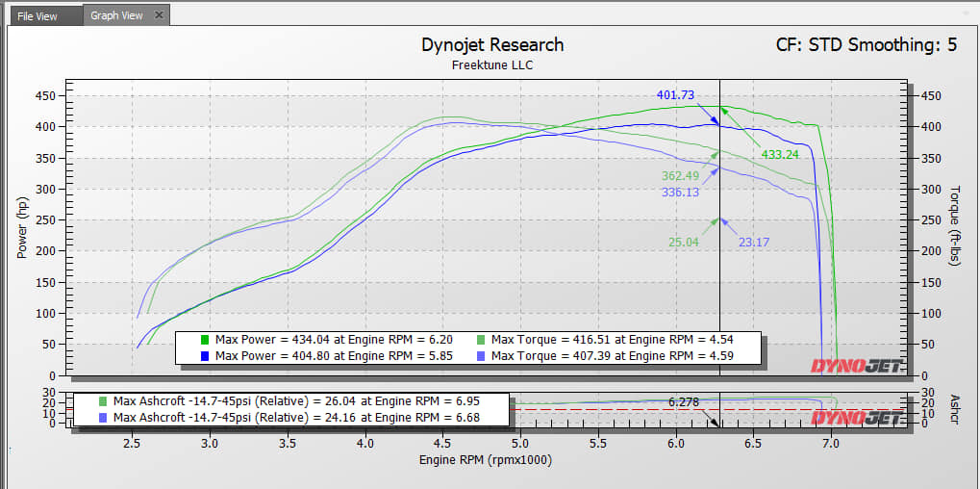Click the DynoJet logo in the Ashcroft graph

tap(857, 418)
